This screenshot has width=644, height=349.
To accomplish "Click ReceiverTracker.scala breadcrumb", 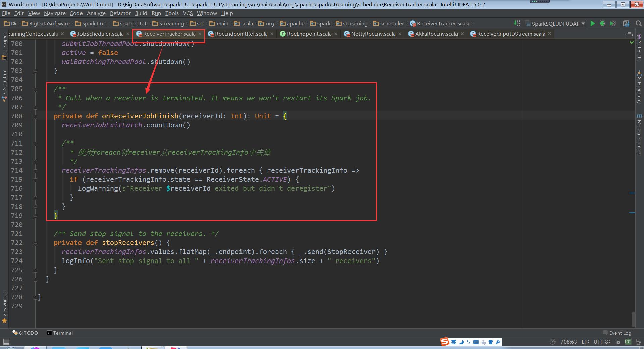I will (439, 23).
